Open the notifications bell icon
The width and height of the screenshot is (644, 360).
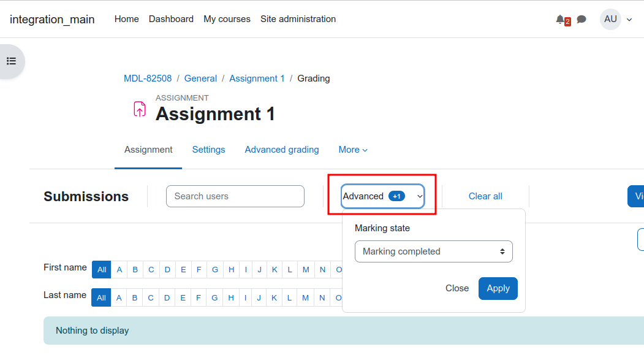(560, 19)
